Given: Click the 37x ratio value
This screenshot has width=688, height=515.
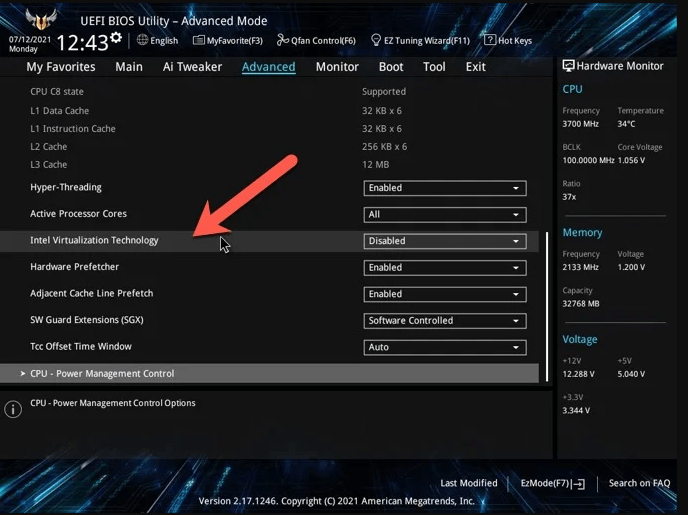Looking at the screenshot, I should coord(569,197).
